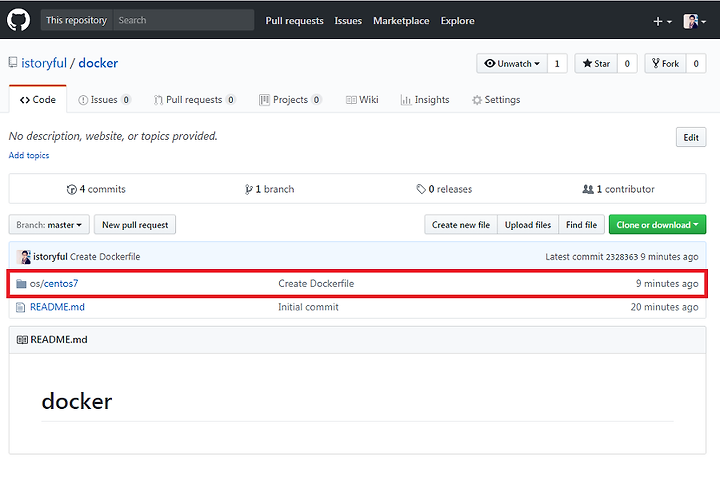Image resolution: width=720 pixels, height=480 pixels.
Task: Click Upload files button
Action: point(528,225)
